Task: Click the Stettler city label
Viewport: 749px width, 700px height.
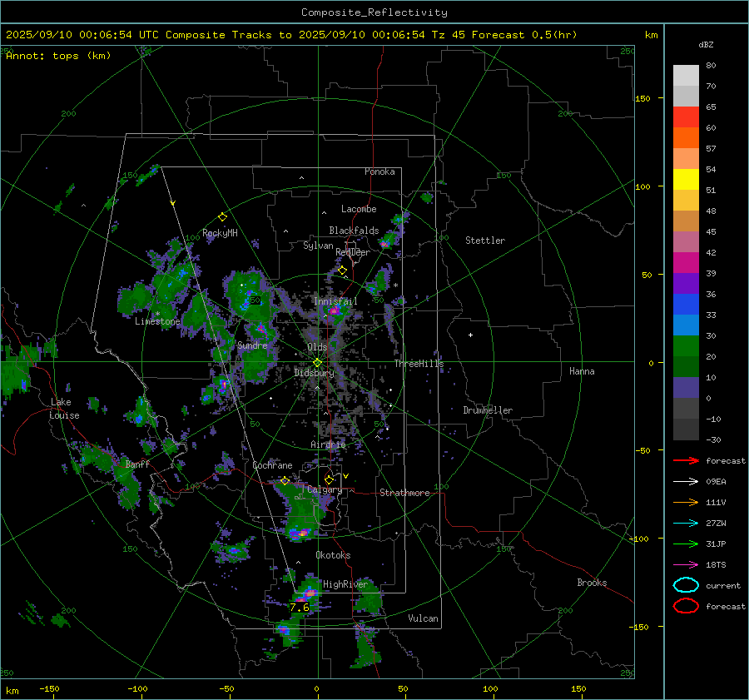Action: (x=485, y=241)
